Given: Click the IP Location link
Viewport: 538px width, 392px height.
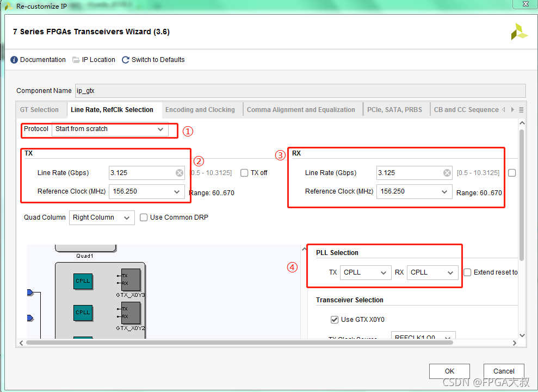Looking at the screenshot, I should tap(98, 60).
